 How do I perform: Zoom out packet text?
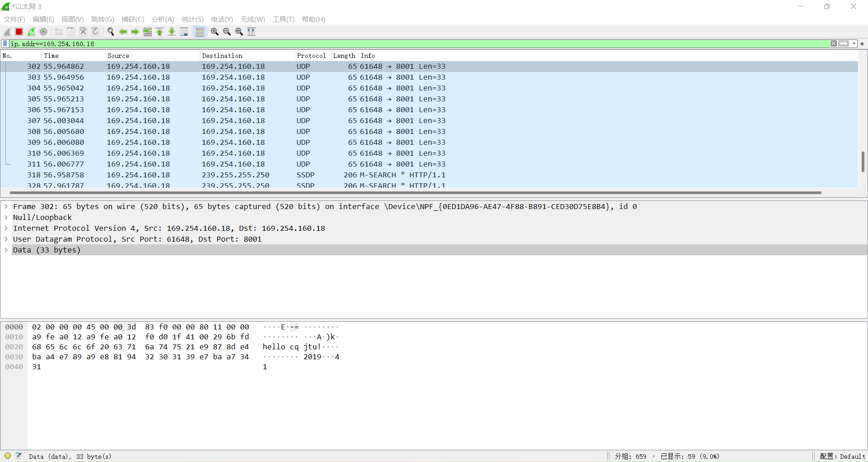point(227,32)
